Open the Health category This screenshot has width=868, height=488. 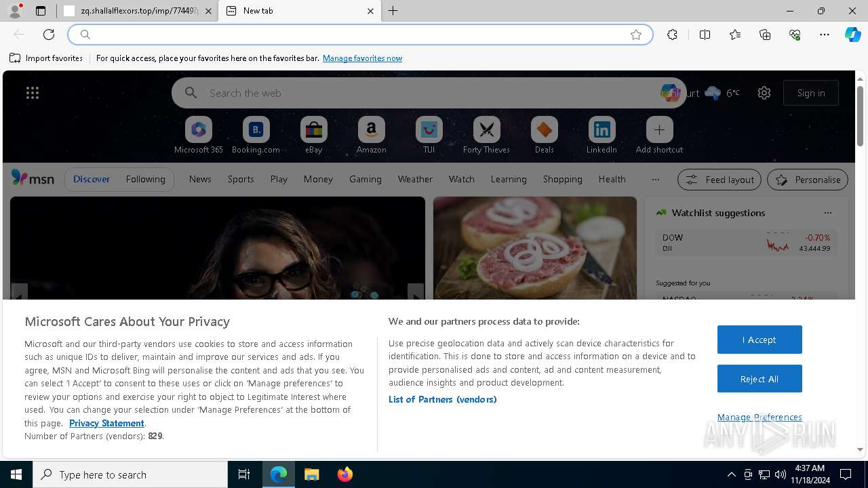pos(612,179)
